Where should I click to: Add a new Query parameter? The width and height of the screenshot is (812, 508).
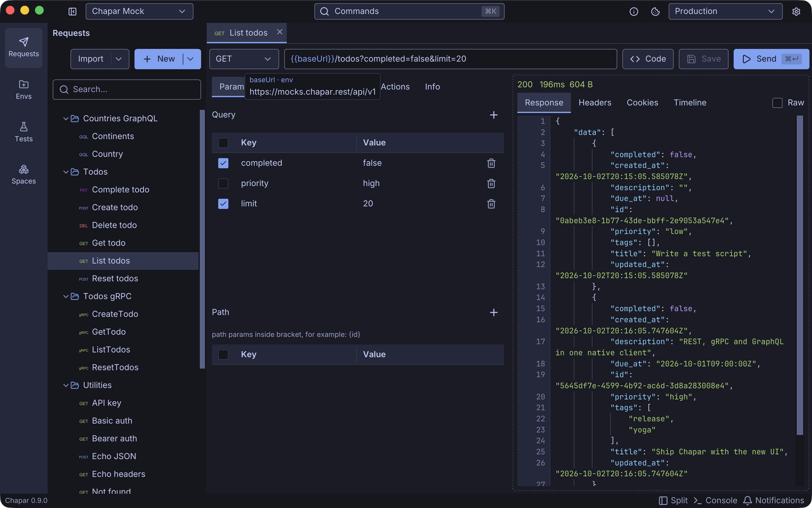coord(494,115)
